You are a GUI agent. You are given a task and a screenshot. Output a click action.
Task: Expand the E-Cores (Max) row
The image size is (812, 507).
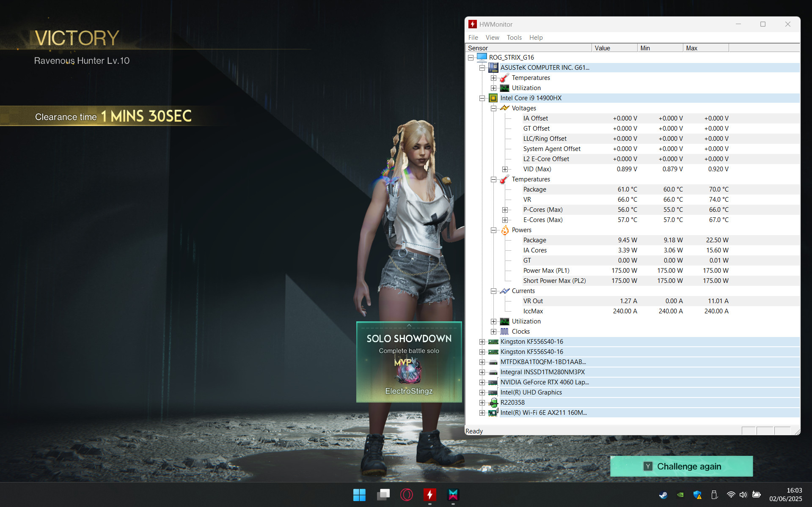(505, 220)
